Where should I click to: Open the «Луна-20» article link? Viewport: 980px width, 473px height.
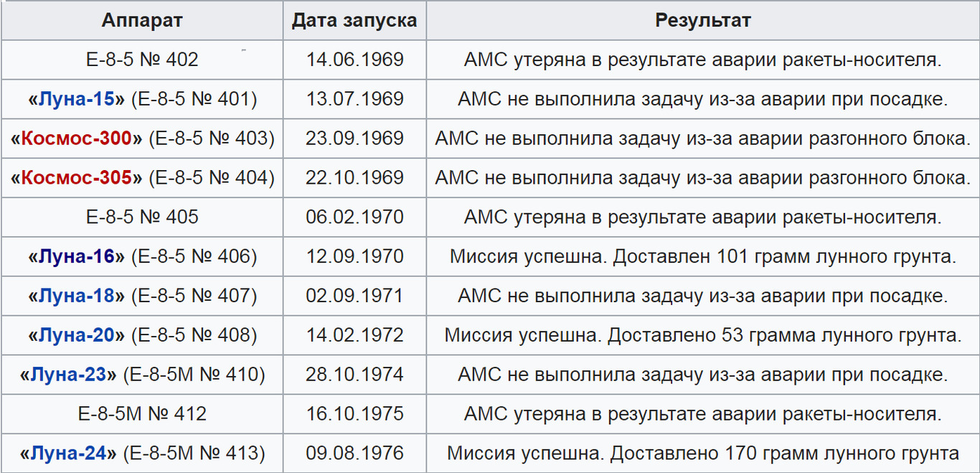[x=76, y=335]
